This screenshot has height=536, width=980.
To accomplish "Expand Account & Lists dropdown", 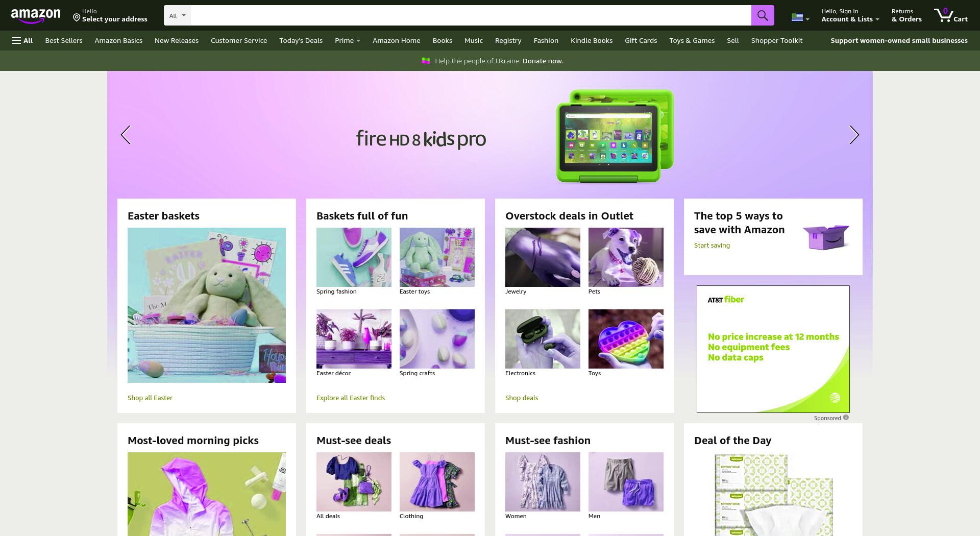I will click(850, 15).
